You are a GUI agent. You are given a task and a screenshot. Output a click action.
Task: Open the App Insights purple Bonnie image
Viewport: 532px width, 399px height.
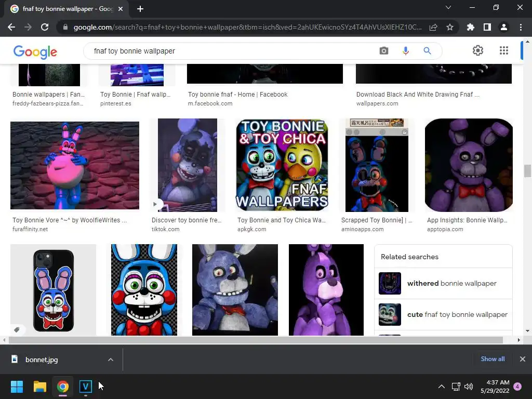coord(469,165)
